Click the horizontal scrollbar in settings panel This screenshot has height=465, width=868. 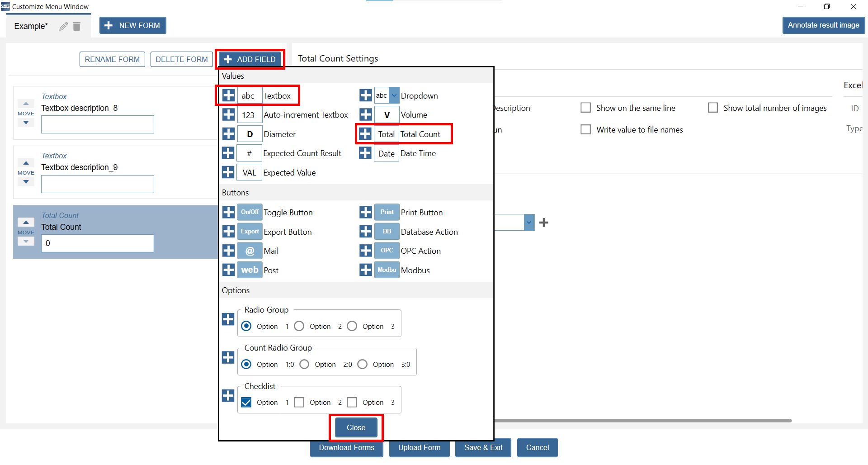tap(642, 421)
